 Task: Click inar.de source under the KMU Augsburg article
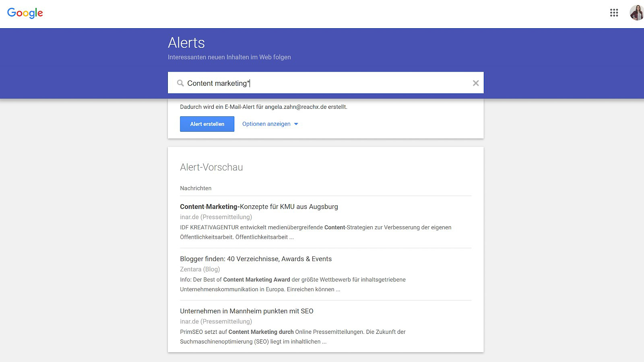click(216, 217)
